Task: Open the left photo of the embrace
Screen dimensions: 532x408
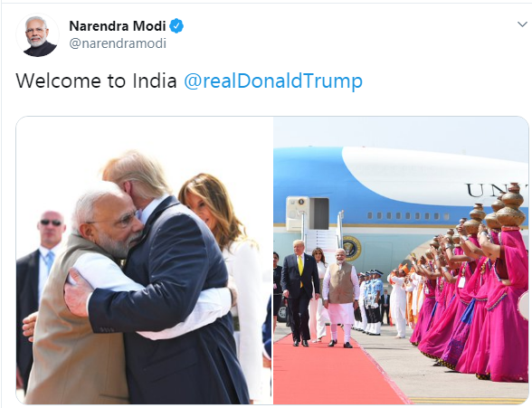Action: coord(144,261)
